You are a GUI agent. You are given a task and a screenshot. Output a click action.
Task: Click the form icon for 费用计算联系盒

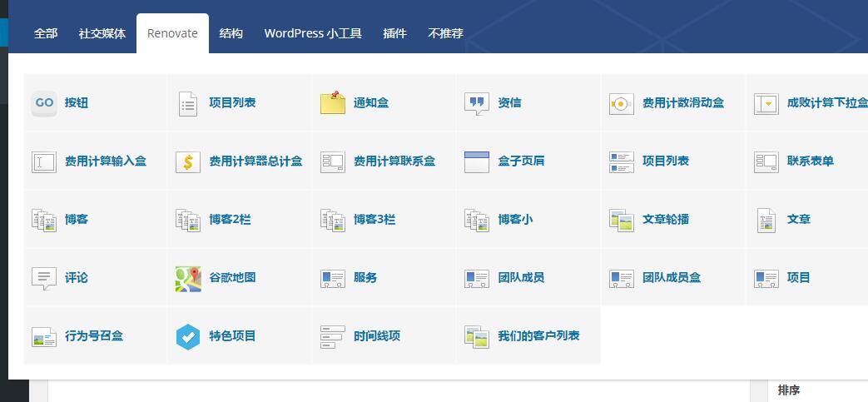click(333, 162)
